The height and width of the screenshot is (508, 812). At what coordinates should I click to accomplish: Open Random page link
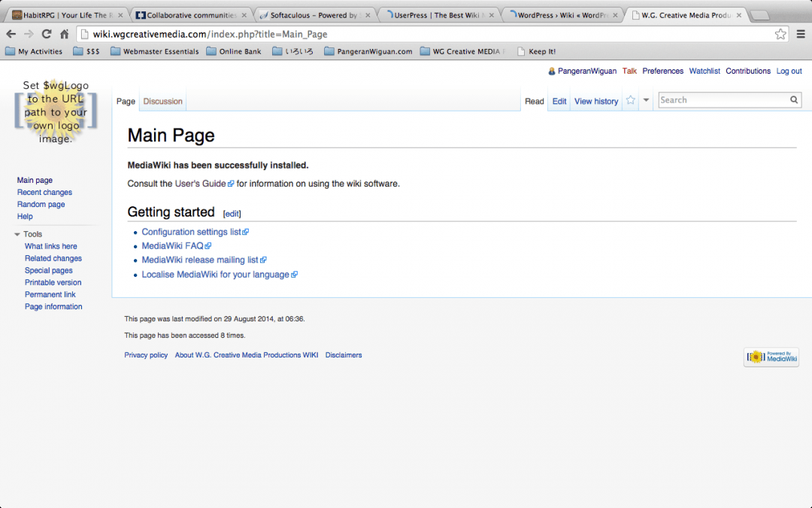coord(41,204)
